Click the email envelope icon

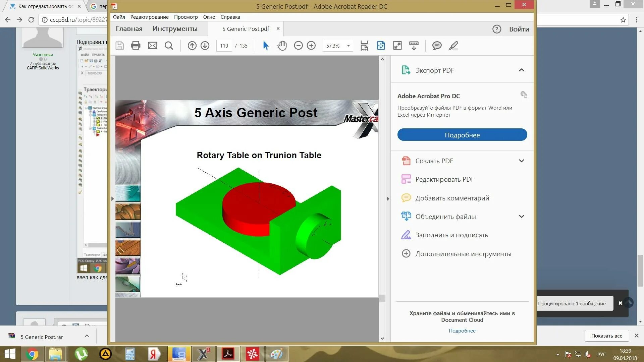pyautogui.click(x=153, y=46)
